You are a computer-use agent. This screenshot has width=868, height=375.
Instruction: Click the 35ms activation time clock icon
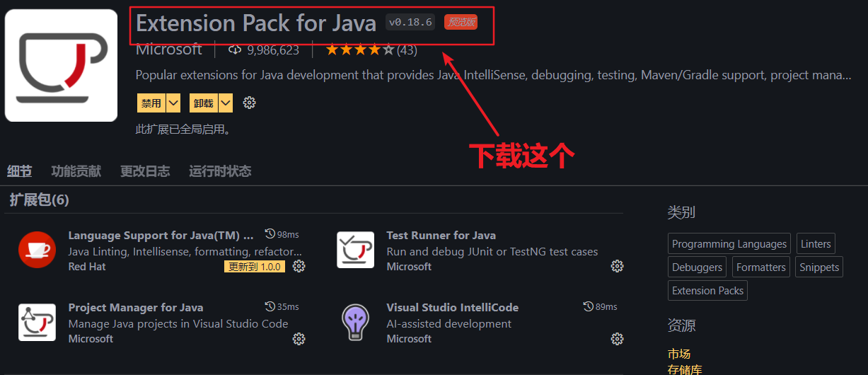tap(270, 306)
